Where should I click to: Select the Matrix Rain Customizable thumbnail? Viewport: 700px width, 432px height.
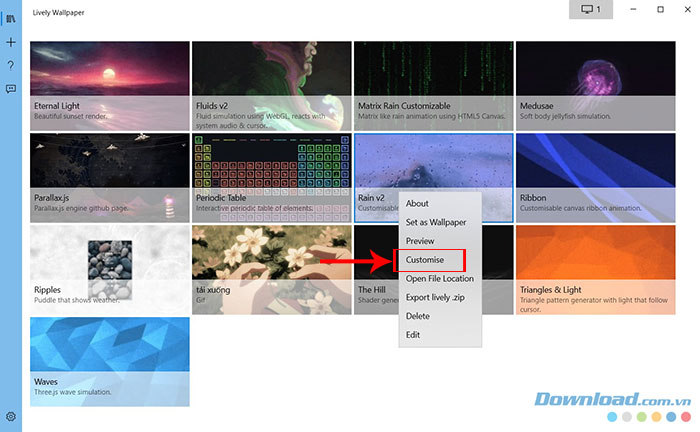tap(433, 86)
